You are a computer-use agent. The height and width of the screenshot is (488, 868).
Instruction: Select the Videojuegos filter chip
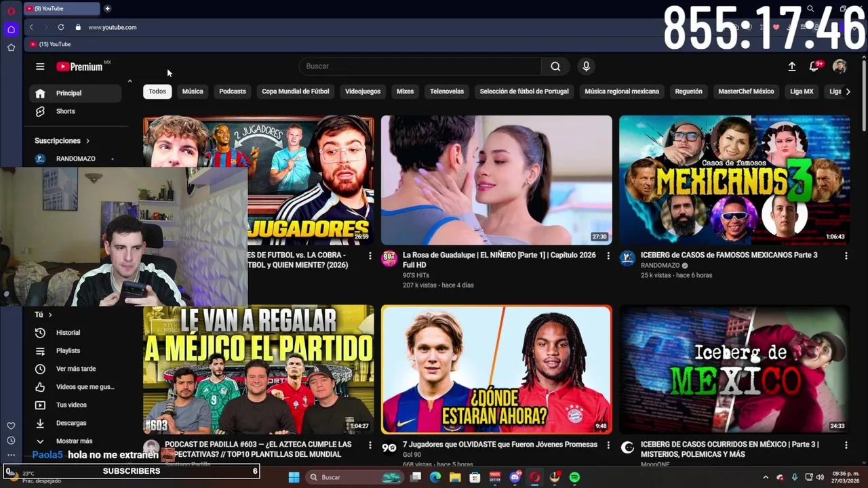click(363, 91)
